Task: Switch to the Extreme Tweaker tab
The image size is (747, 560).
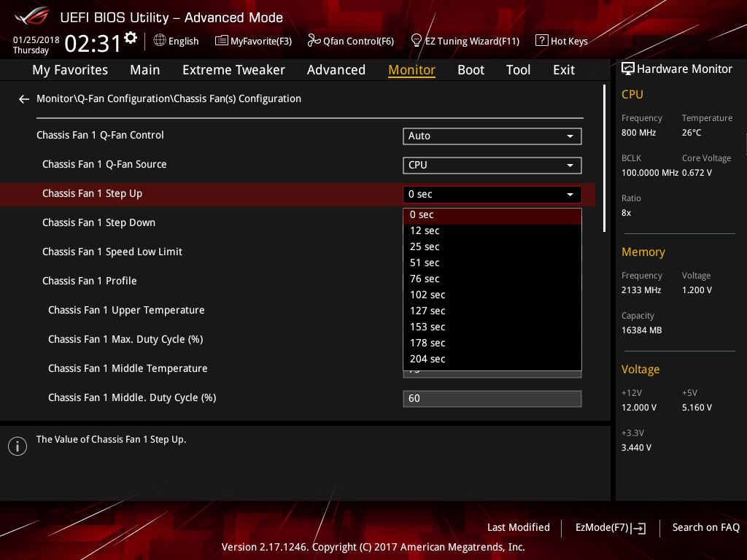Action: [x=233, y=70]
